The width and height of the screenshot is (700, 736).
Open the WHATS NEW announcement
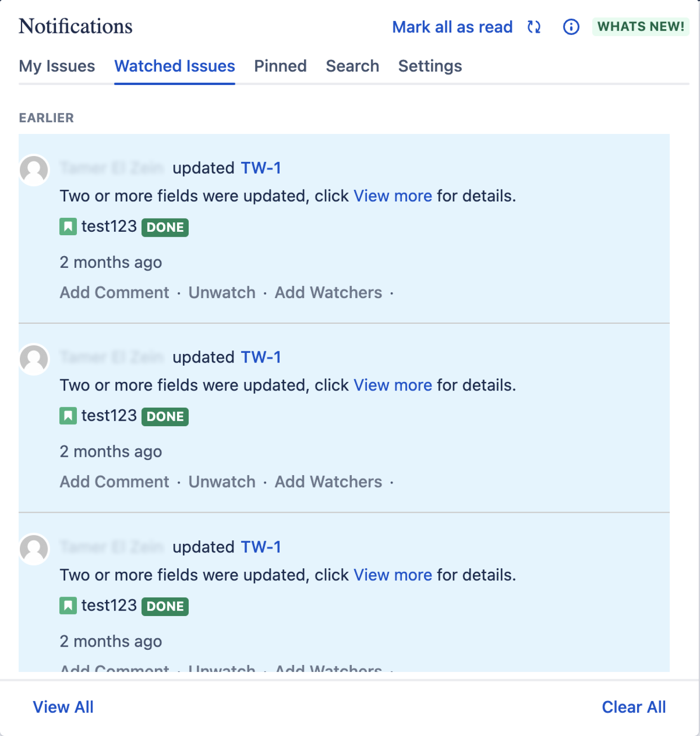point(640,26)
